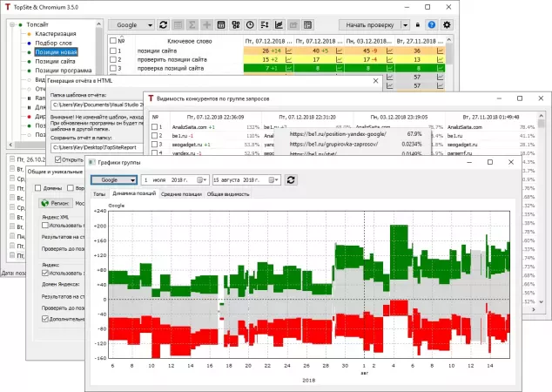The width and height of the screenshot is (552, 392).
Task: Click the clock history icon in toolbar
Action: click(x=251, y=24)
